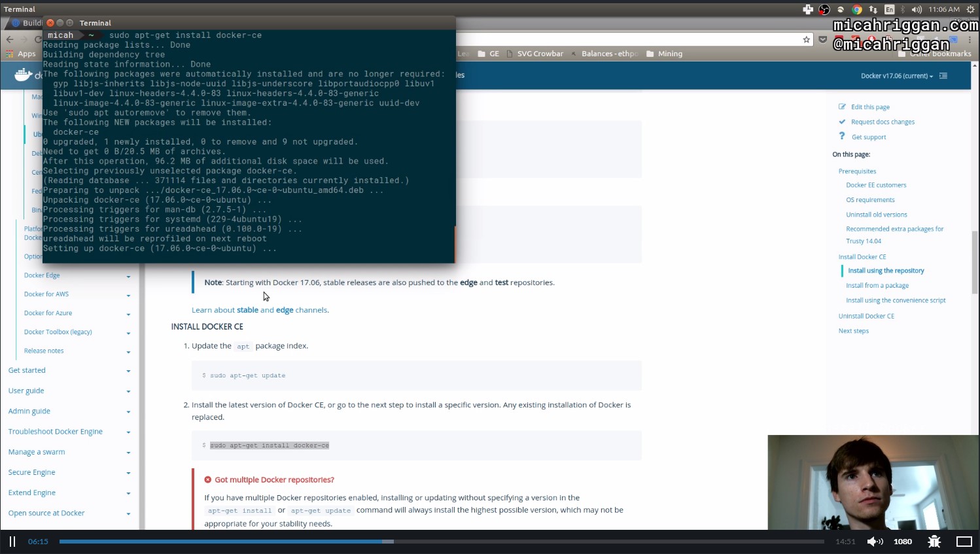Go to Install from a package section
Viewport: 980px width, 554px height.
coord(877,286)
